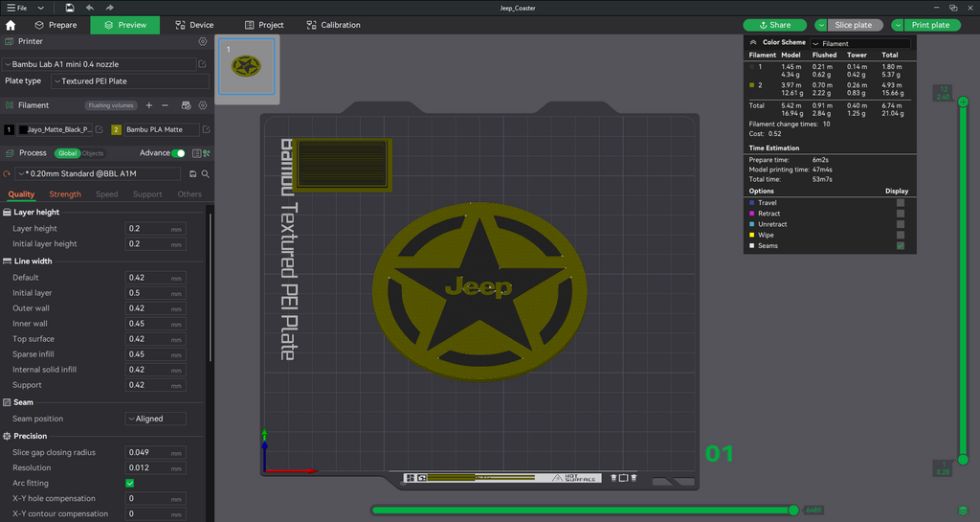Viewport: 980px width, 522px height.
Task: Open the Calibration tab
Action: pos(333,25)
